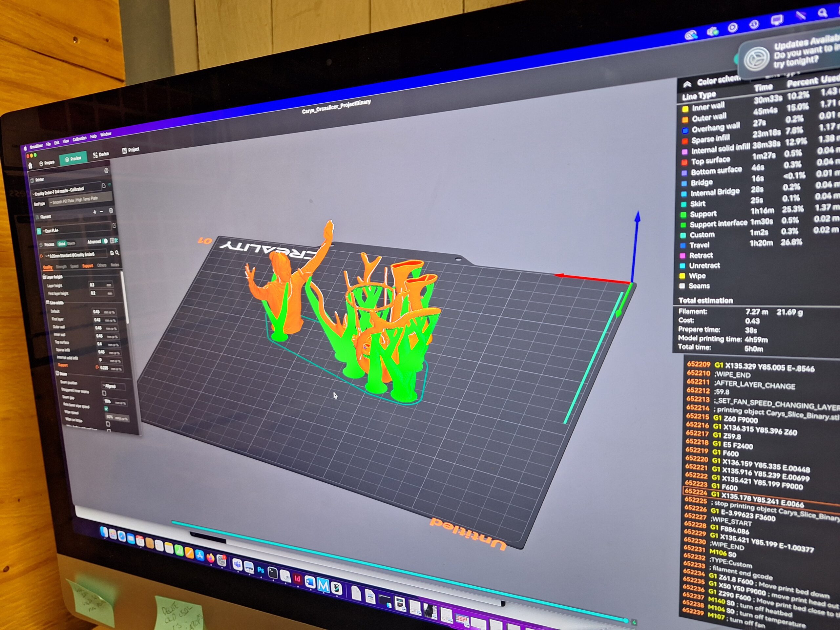Click the vertical layer slider
Viewport: 840px width, 630px height.
pos(594,357)
